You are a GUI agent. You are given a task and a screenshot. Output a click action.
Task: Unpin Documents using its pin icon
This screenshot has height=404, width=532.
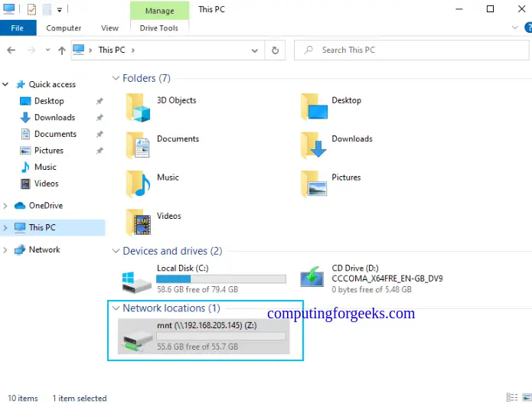click(x=100, y=134)
